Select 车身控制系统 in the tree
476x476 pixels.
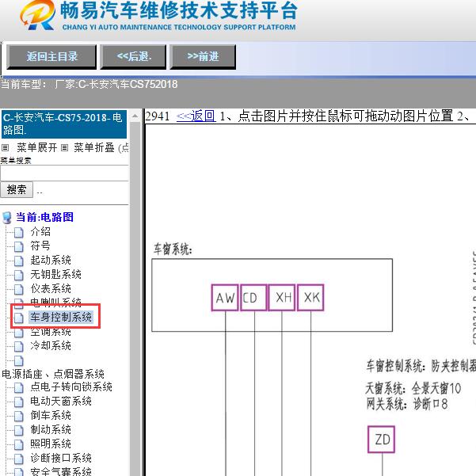[x=61, y=317]
